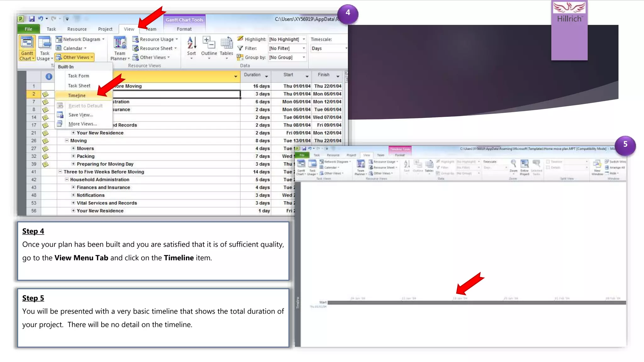Switch to the Task tab in step 4 window
This screenshot has width=644, height=362.
51,29
